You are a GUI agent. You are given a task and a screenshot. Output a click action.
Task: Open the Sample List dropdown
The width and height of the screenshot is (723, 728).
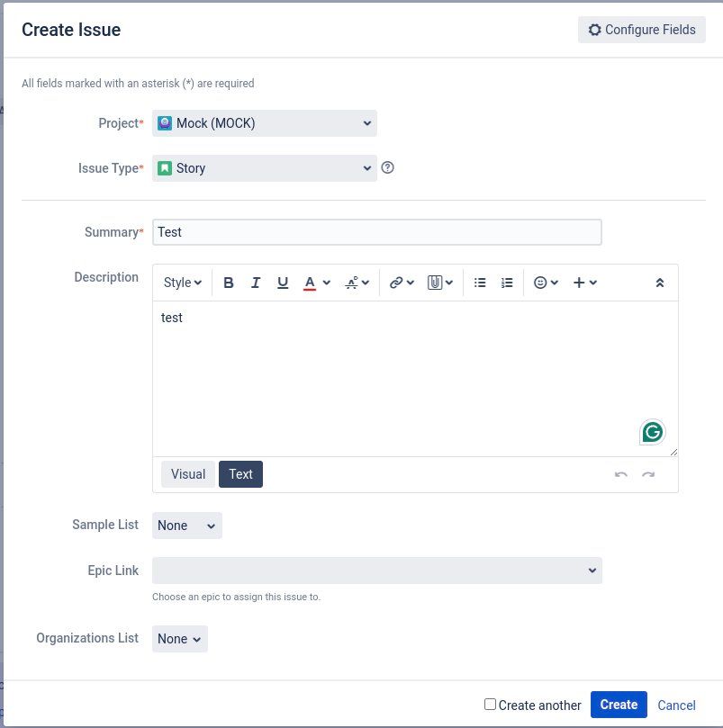pos(186,526)
